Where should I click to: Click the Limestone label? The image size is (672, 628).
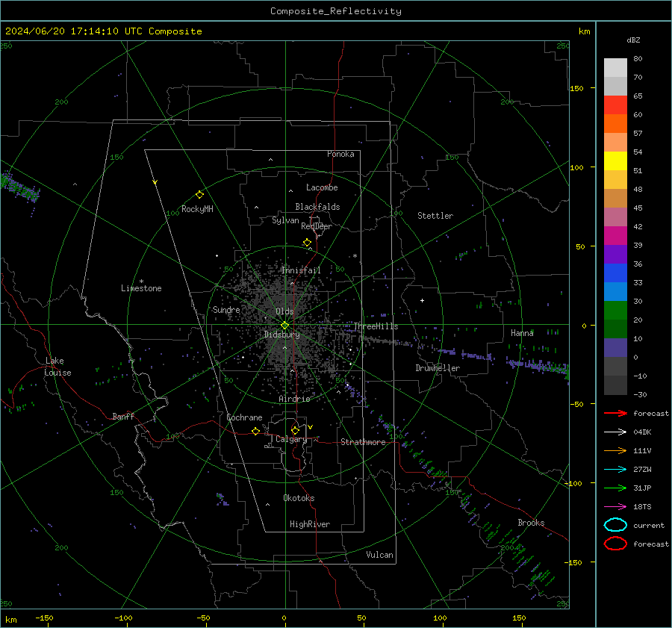141,288
